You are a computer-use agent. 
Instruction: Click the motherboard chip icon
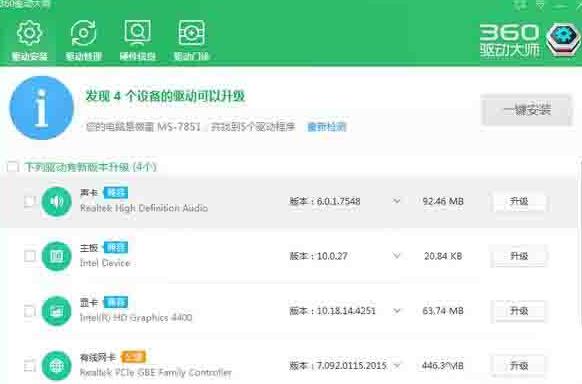click(x=56, y=256)
